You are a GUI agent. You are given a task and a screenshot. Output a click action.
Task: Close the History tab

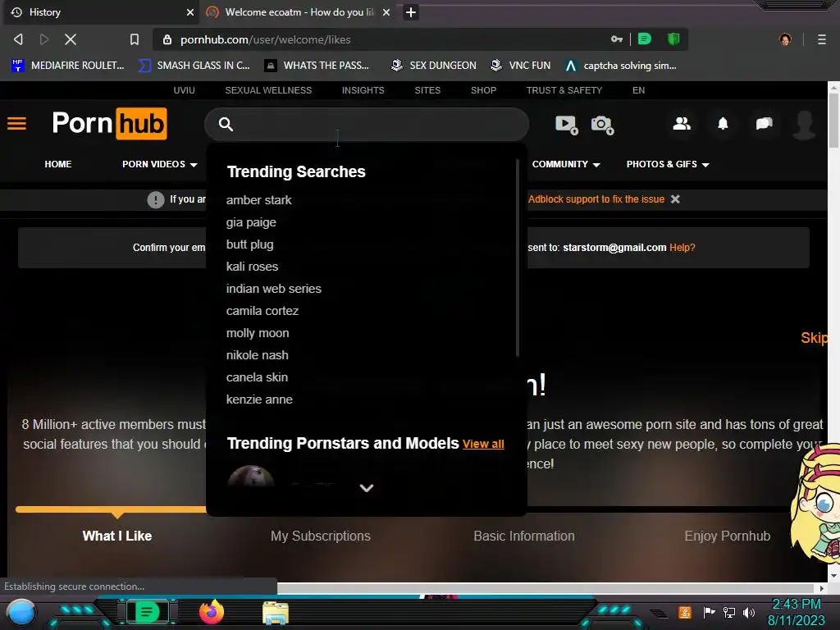(x=189, y=11)
